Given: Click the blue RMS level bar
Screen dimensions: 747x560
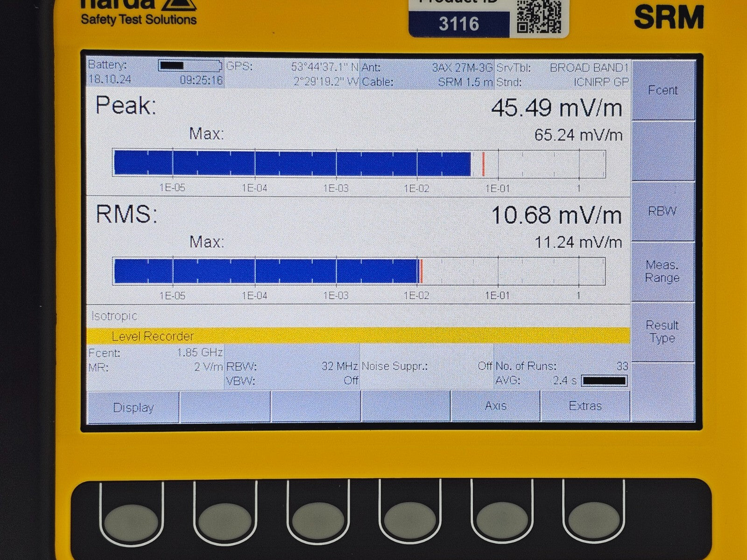Looking at the screenshot, I should click(x=266, y=271).
